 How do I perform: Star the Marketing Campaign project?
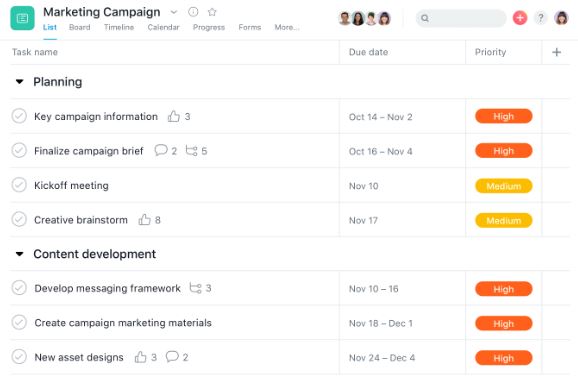click(212, 12)
